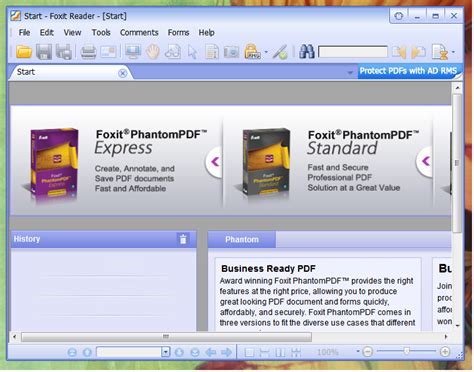Click the vertical scrollbar up arrow
Image resolution: width=474 pixels, height=372 pixels.
pyautogui.click(x=457, y=88)
